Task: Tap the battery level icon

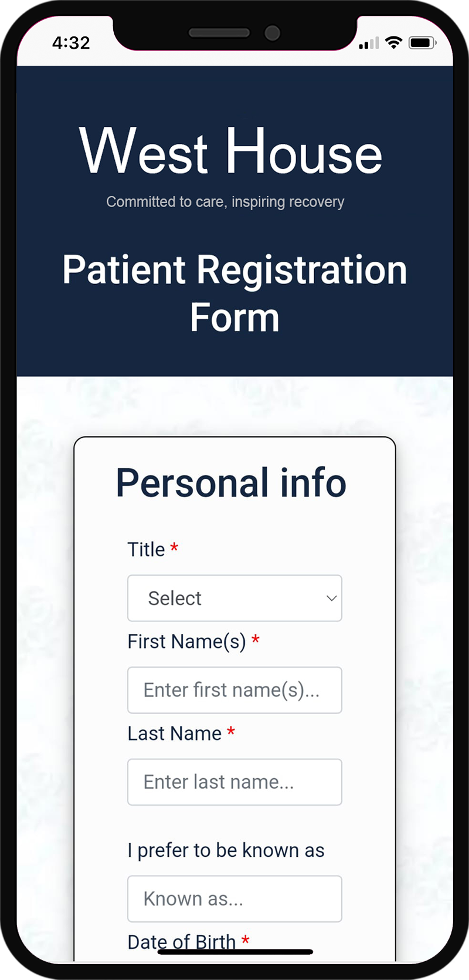Action: click(422, 42)
